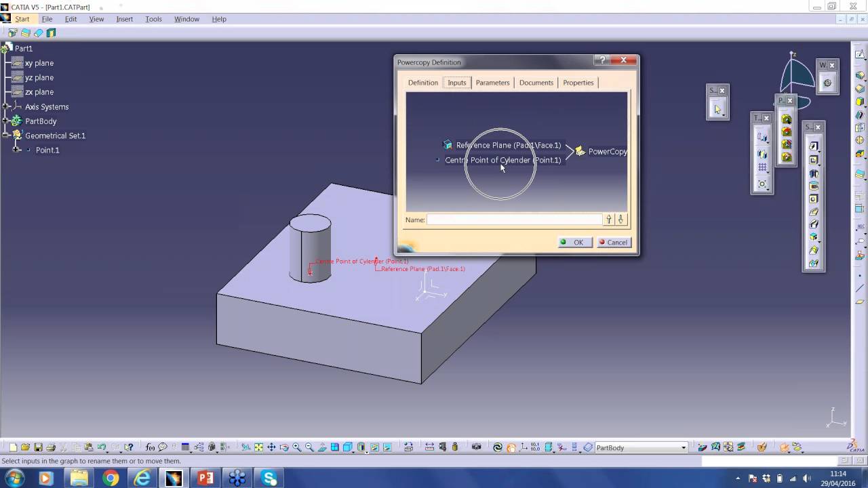Viewport: 868px width, 488px height.
Task: Select the zx plane in tree
Action: coord(33,91)
